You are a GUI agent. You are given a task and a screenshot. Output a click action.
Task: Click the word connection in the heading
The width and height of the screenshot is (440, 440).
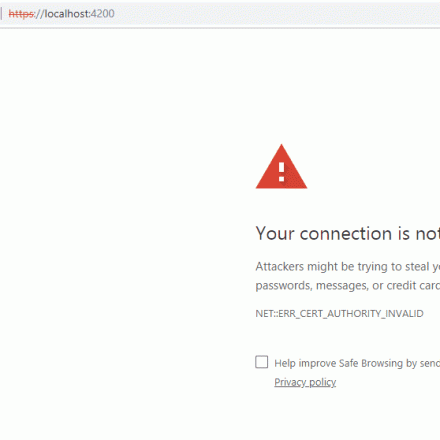pyautogui.click(x=346, y=234)
